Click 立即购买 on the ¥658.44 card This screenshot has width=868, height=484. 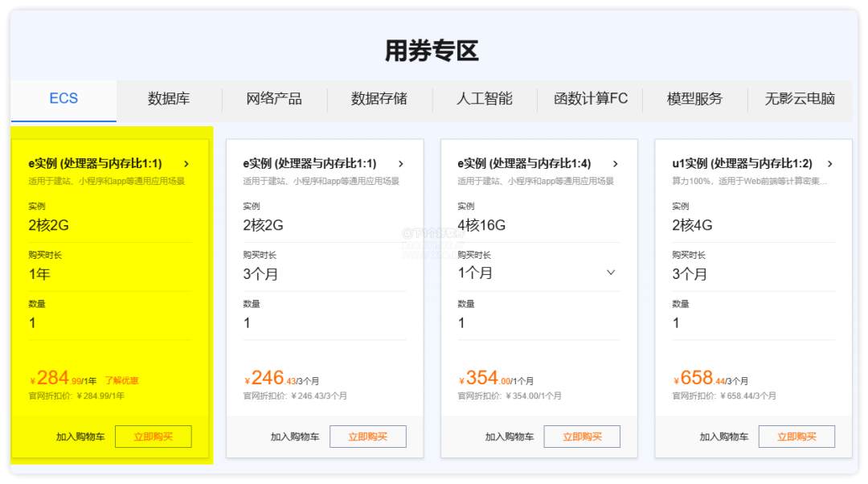(x=797, y=437)
